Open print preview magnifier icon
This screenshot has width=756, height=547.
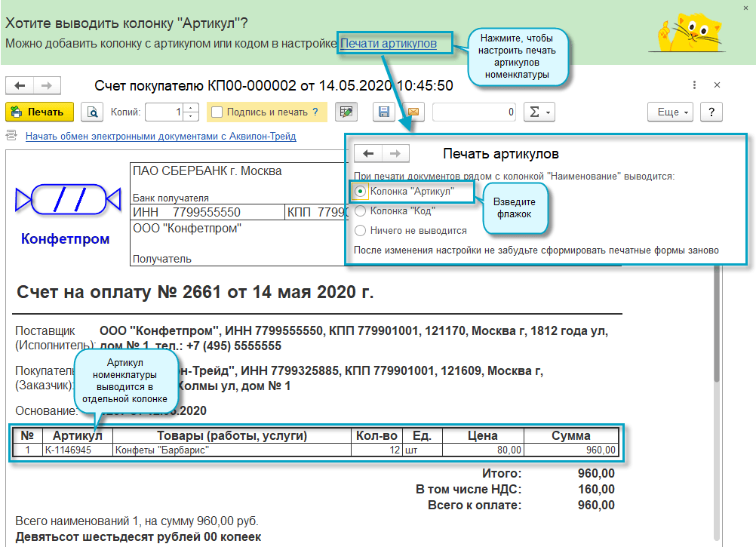click(x=92, y=112)
